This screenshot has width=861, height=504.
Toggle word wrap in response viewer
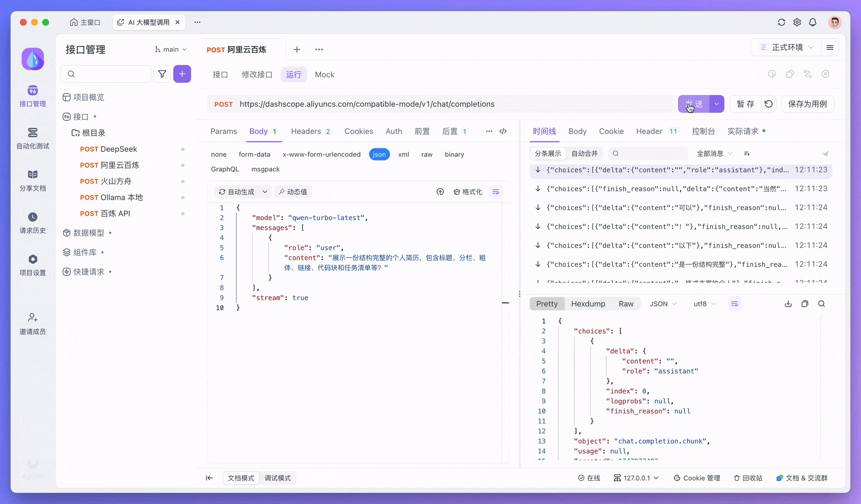tap(734, 304)
